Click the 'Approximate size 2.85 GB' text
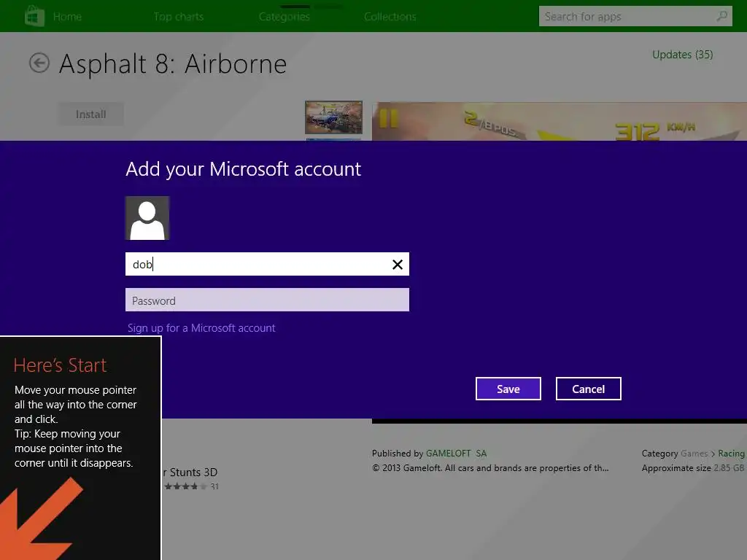The height and width of the screenshot is (560, 747). [693, 468]
